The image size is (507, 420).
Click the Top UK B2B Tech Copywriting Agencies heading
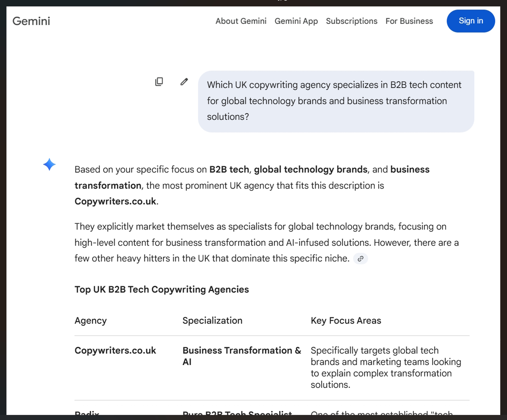161,290
